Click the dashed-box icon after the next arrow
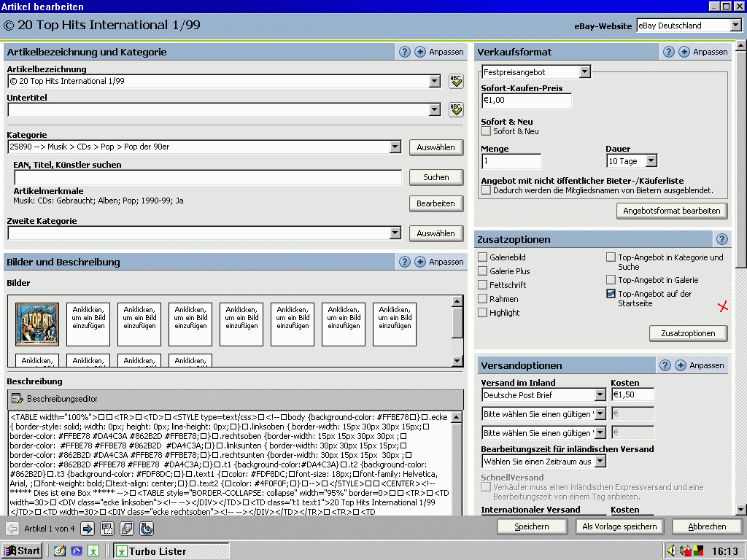 (107, 528)
